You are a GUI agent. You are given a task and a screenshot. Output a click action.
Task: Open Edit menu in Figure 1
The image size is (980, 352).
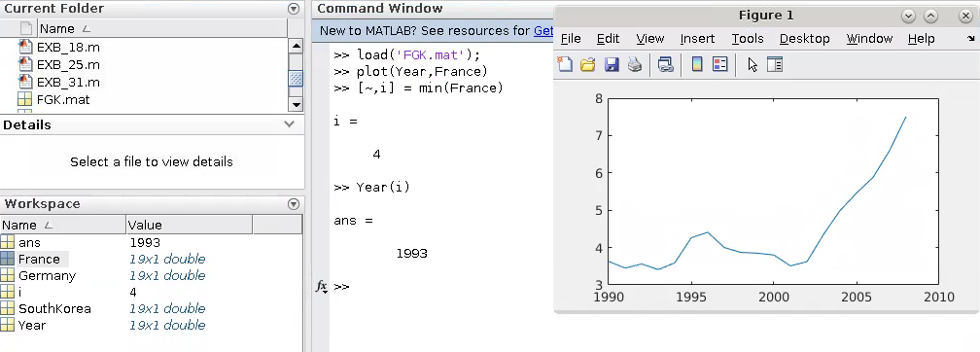click(x=608, y=39)
